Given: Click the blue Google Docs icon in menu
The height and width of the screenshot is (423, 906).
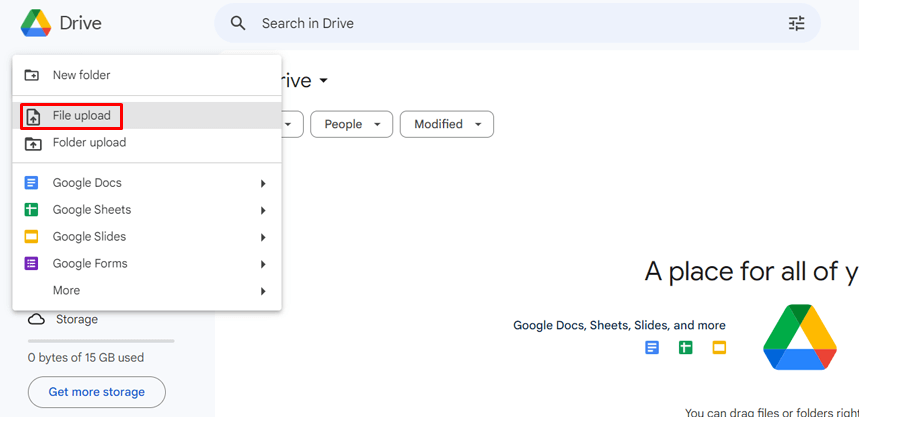Looking at the screenshot, I should 31,183.
